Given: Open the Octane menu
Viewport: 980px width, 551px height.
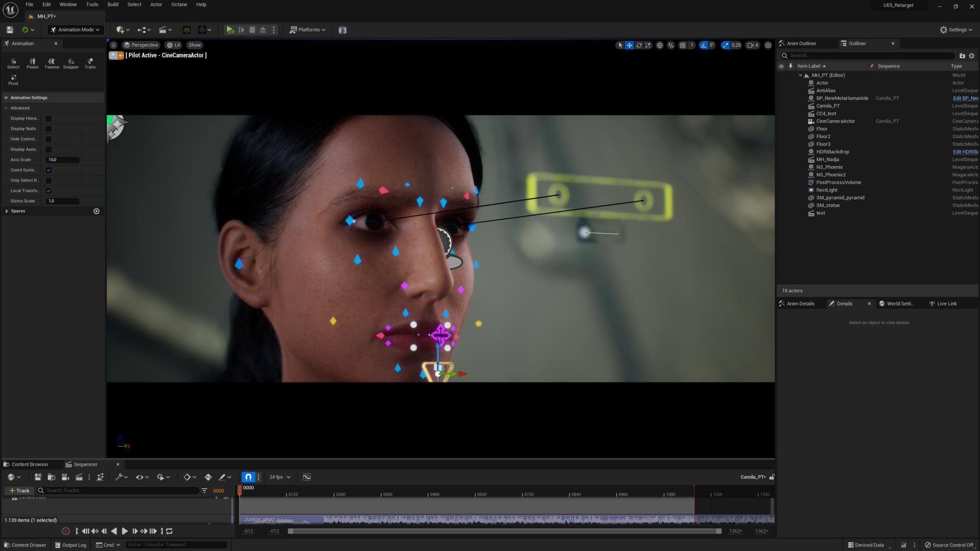Looking at the screenshot, I should coord(179,4).
